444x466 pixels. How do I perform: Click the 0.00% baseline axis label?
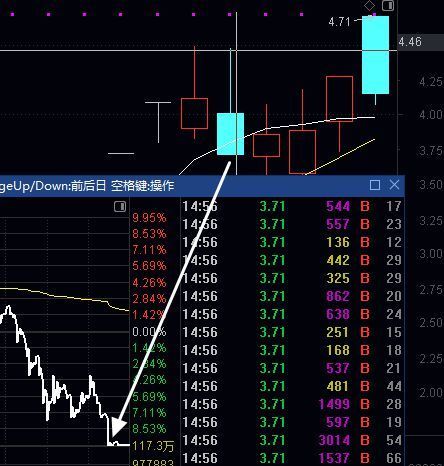click(149, 332)
